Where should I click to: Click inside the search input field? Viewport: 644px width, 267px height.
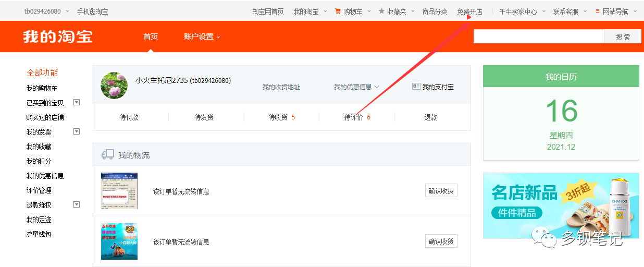pyautogui.click(x=538, y=37)
